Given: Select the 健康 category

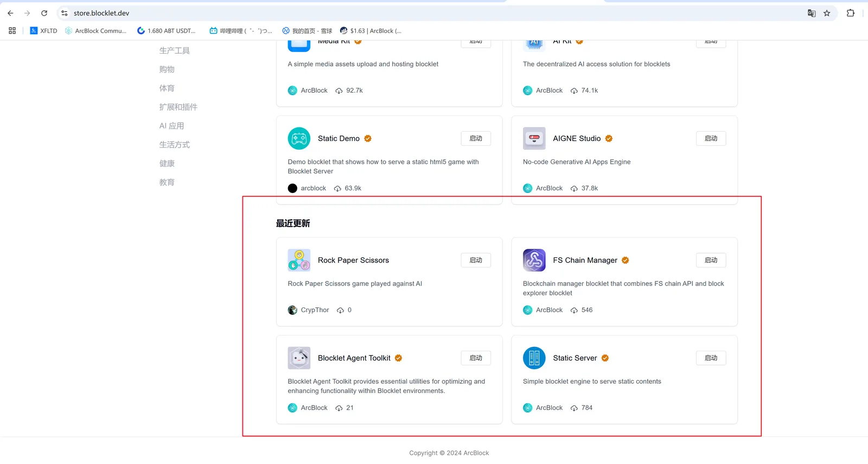Looking at the screenshot, I should (x=167, y=164).
